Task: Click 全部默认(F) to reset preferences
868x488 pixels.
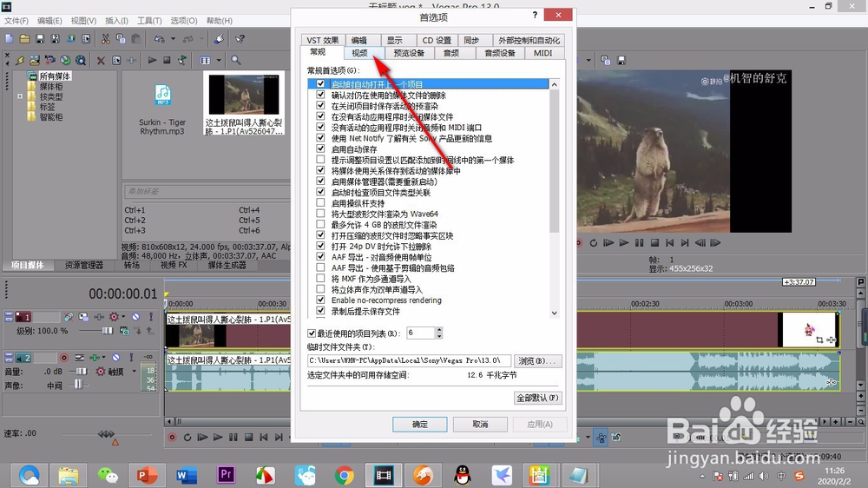Action: (537, 398)
